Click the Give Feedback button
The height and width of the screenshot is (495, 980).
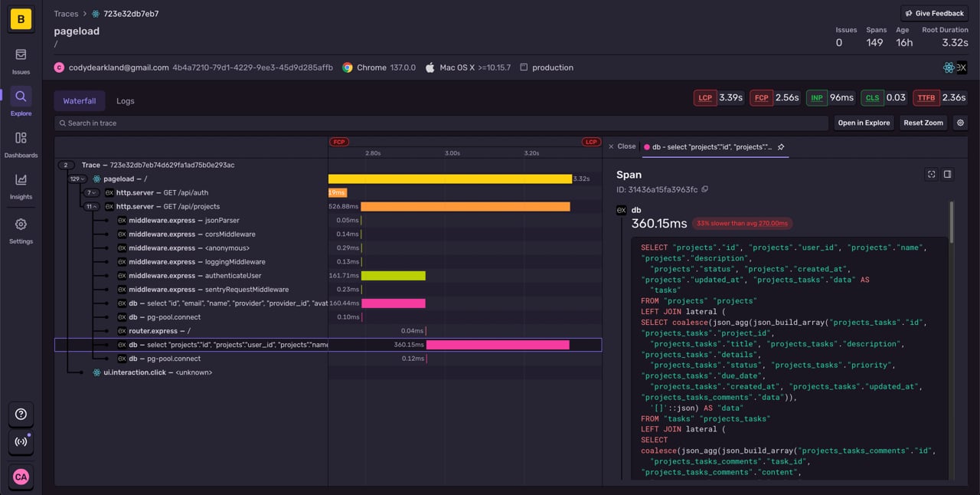coord(934,13)
